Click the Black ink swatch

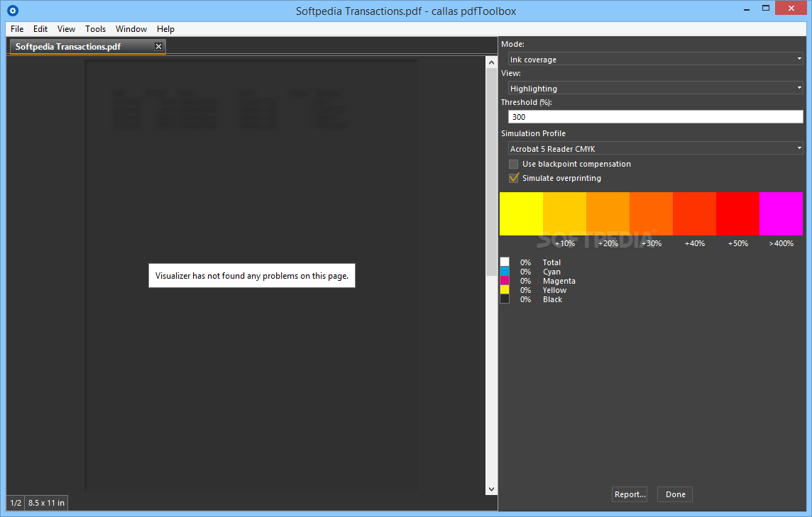(x=505, y=299)
